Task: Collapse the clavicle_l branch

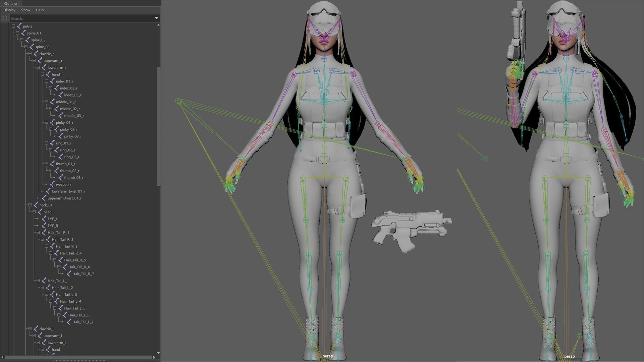Action: (x=30, y=329)
